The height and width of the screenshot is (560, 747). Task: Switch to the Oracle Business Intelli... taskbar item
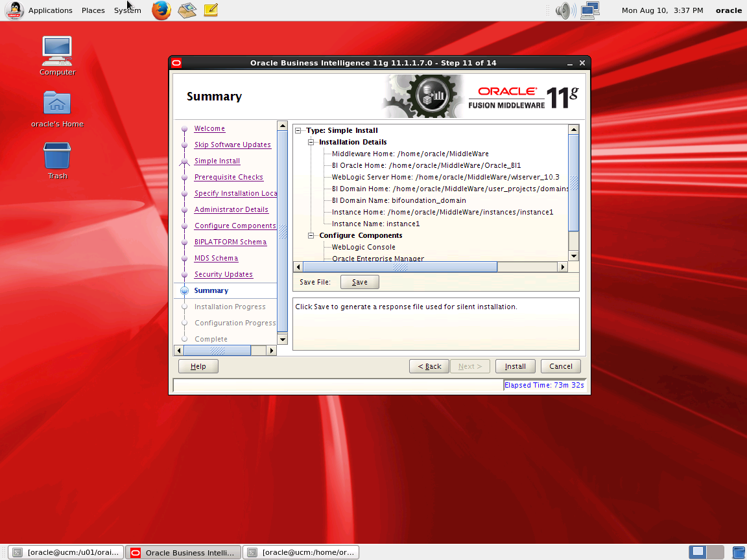coord(184,552)
